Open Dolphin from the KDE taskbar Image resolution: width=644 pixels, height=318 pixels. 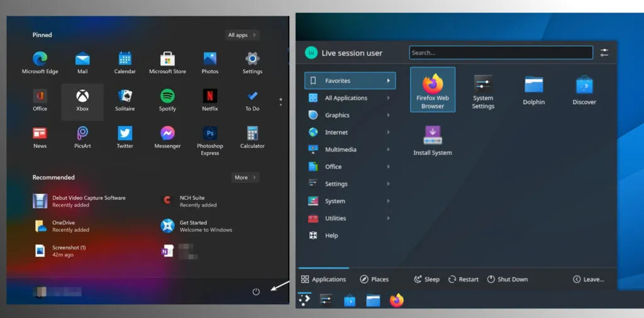pos(373,300)
